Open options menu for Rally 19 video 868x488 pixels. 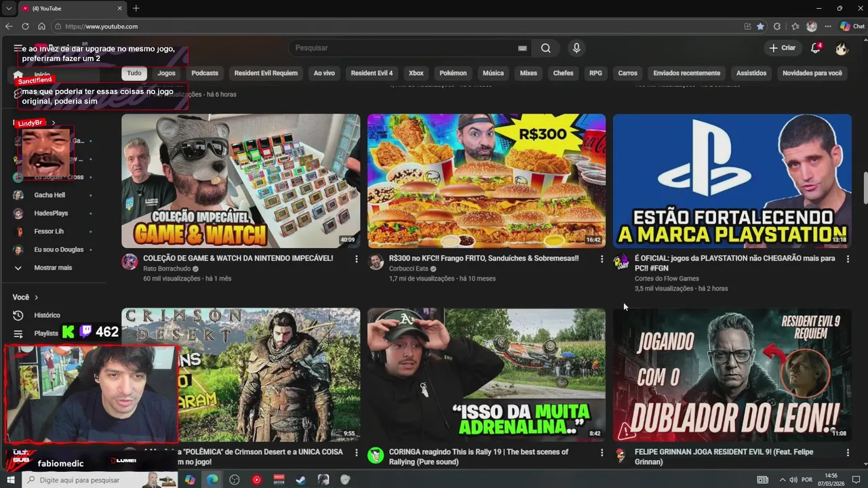tap(601, 452)
